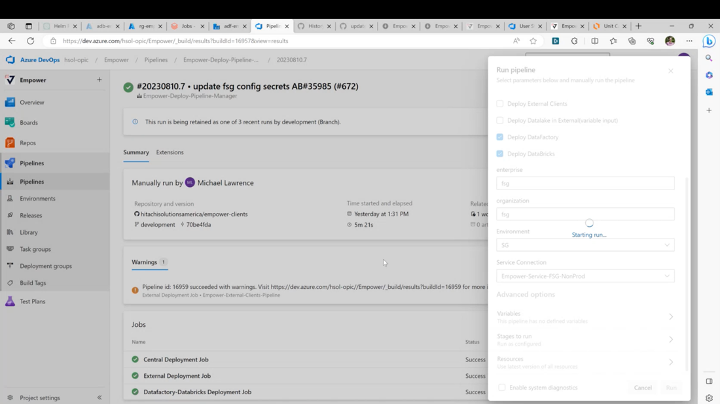Screen dimensions: 720x404
Task: Click the Edge sidebar search icon
Action: (x=709, y=58)
